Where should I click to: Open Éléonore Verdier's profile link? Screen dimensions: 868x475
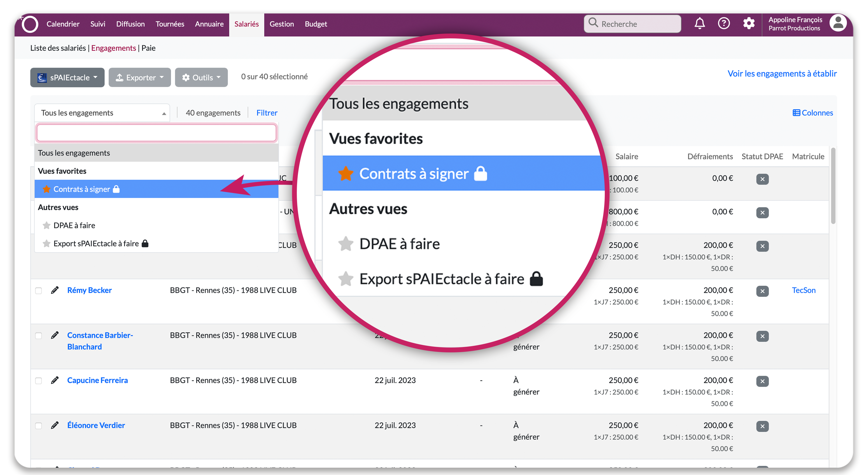point(96,425)
